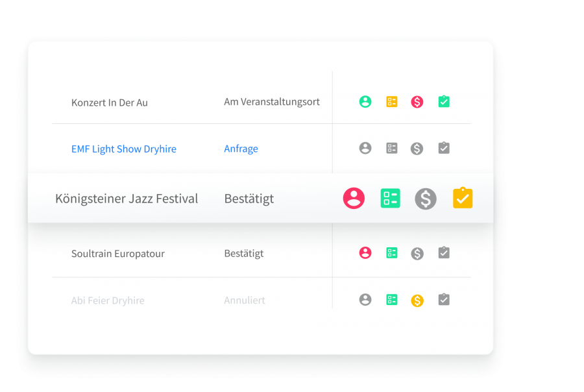The image size is (584, 392).
Task: Select the details icon for Abi Feier Dryhire
Action: [391, 300]
